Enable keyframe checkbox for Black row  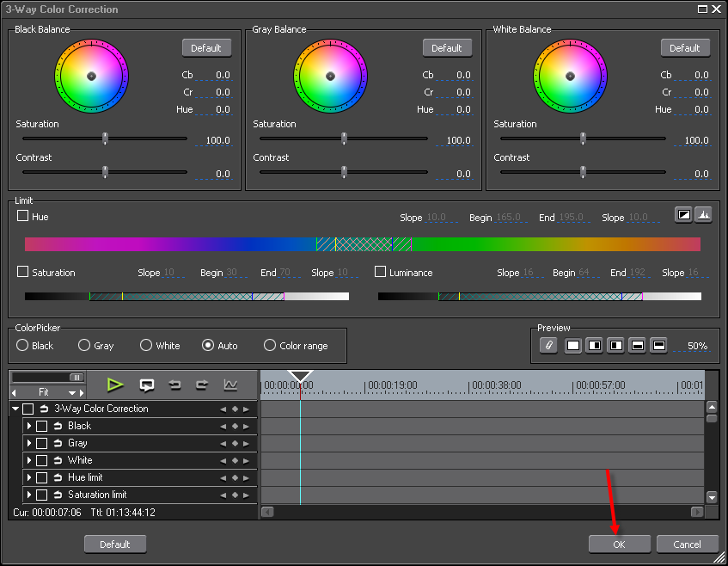[42, 426]
